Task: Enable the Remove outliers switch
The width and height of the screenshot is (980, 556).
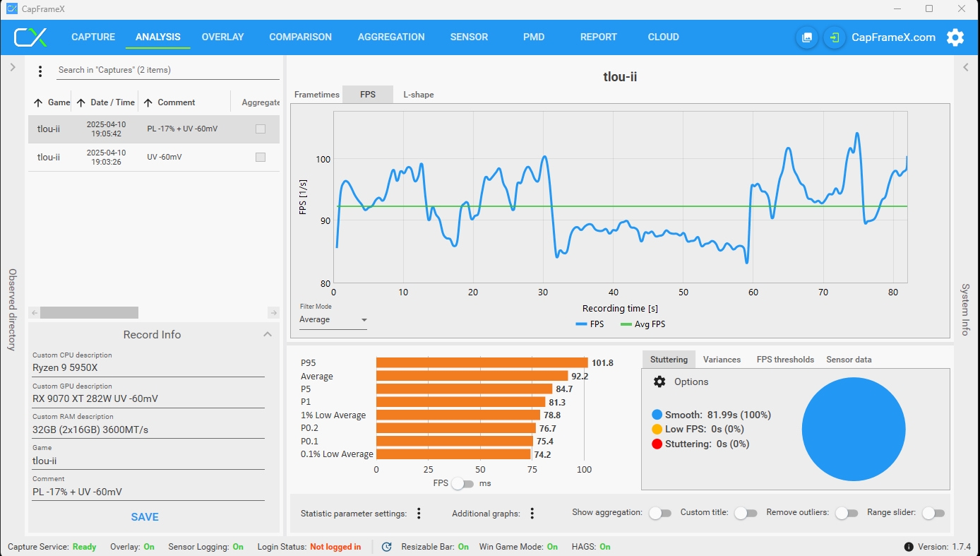Action: tap(846, 513)
